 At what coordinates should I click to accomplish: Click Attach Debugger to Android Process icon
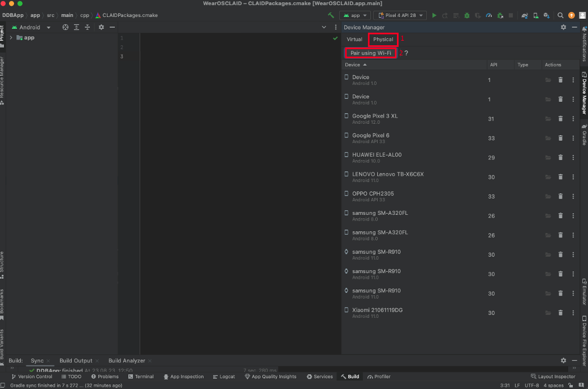tap(500, 15)
